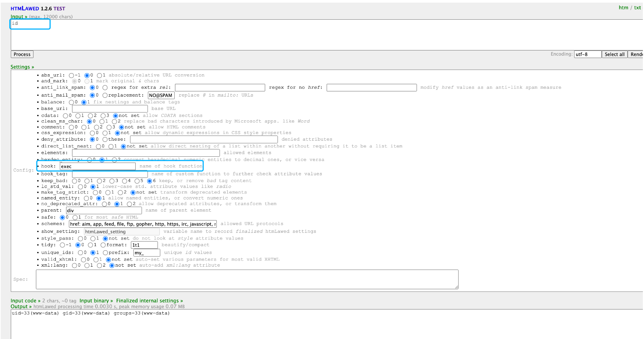The height and width of the screenshot is (339, 644).
Task: Toggle the Output » section
Action: pos(21,307)
